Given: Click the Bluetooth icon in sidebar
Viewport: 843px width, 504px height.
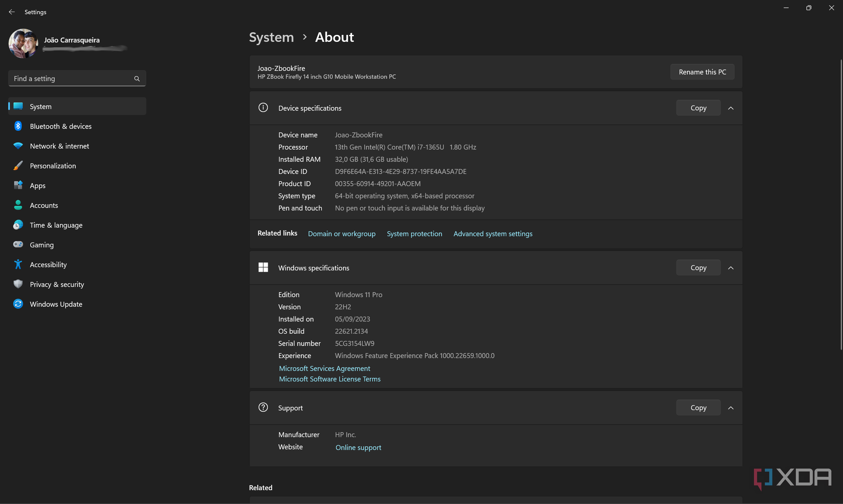Looking at the screenshot, I should pos(18,126).
